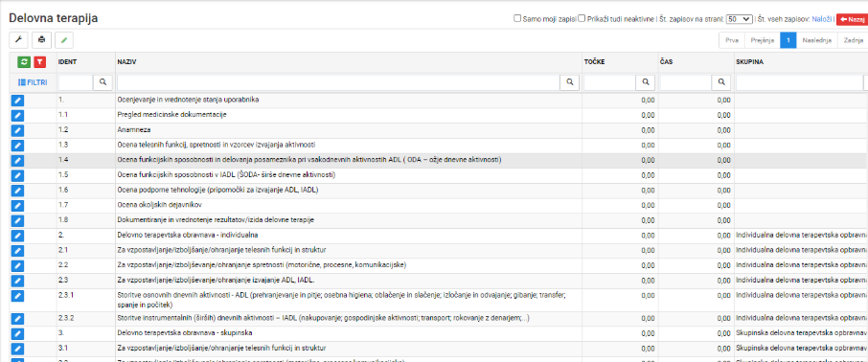Image resolution: width=868 pixels, height=362 pixels.
Task: Edit row 1.1 Pregled medicinske dokumentacije
Action: pyautogui.click(x=17, y=115)
